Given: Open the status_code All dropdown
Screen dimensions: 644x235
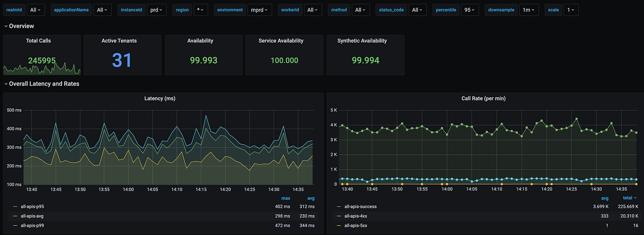Looking at the screenshot, I should [417, 10].
